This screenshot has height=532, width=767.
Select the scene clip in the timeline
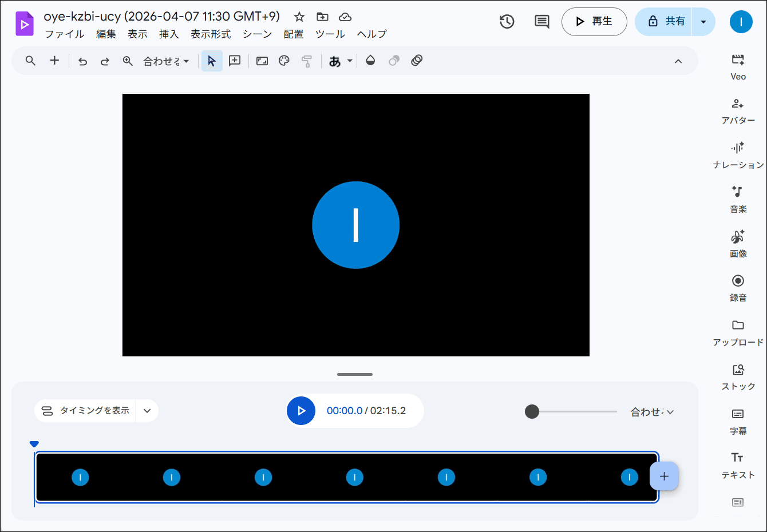[x=346, y=477]
